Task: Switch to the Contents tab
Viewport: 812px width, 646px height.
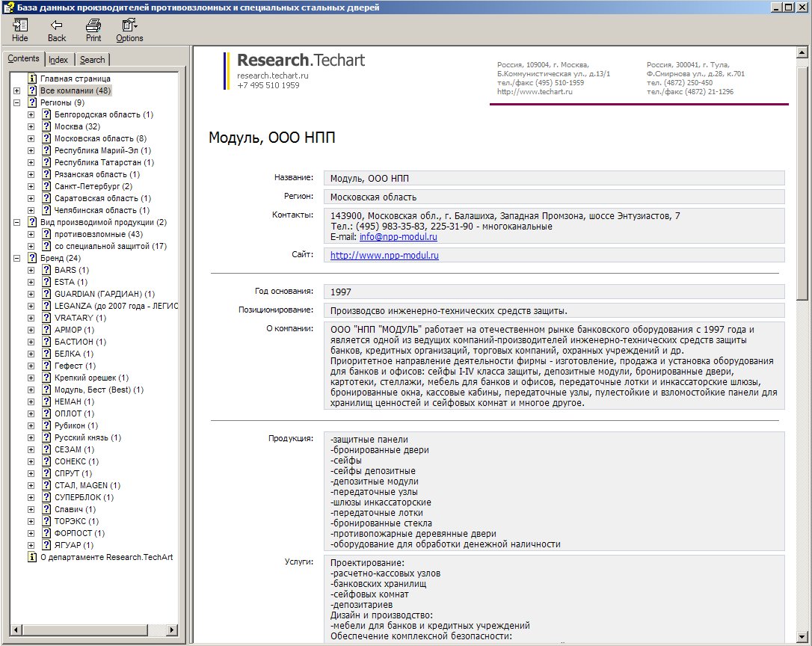Action: coord(23,58)
